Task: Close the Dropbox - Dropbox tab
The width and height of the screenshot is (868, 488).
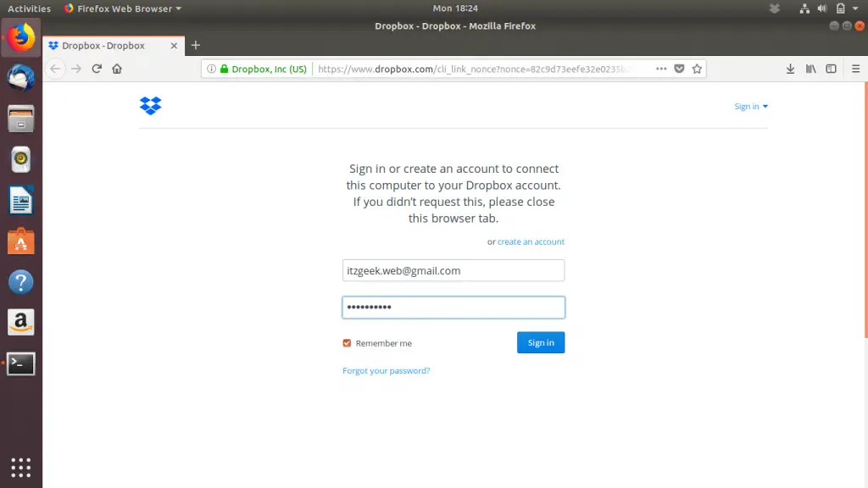Action: click(174, 46)
